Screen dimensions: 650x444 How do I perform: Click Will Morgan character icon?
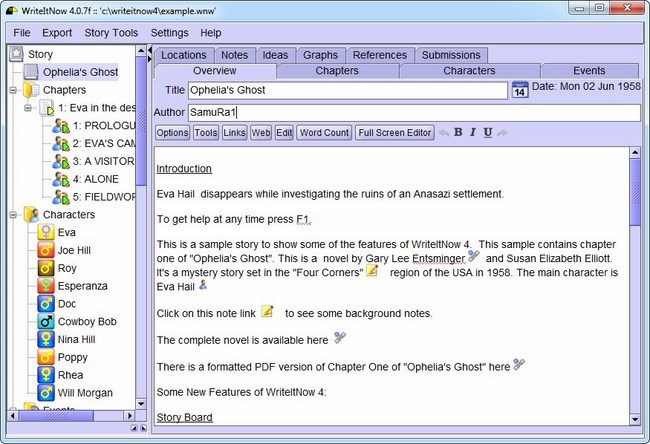point(46,393)
